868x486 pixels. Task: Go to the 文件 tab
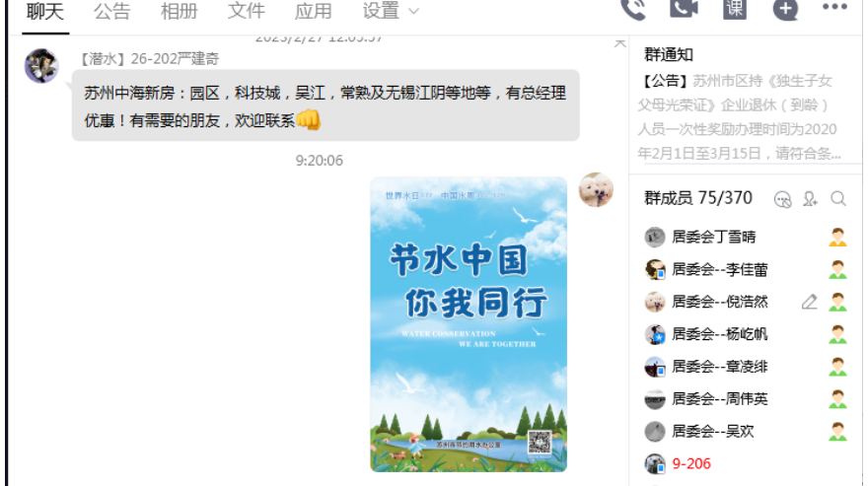coord(247,11)
